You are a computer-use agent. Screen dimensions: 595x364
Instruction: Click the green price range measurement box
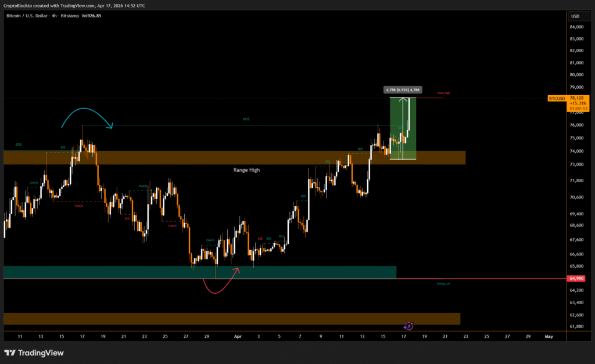point(395,139)
